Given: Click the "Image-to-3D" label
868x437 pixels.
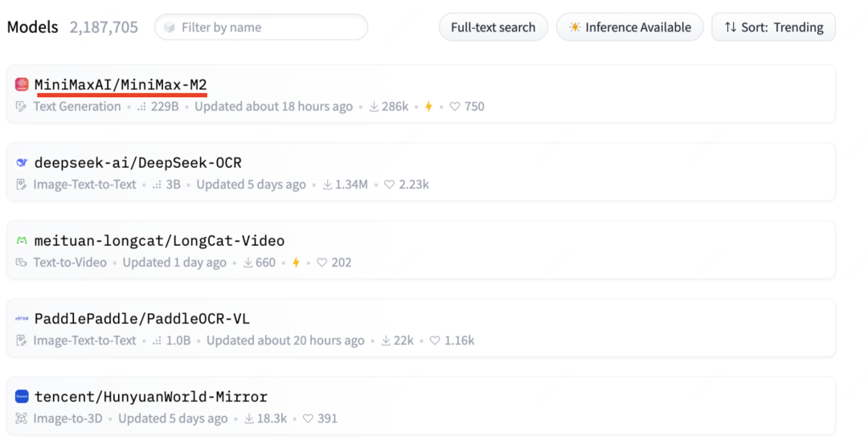Looking at the screenshot, I should (x=68, y=419).
